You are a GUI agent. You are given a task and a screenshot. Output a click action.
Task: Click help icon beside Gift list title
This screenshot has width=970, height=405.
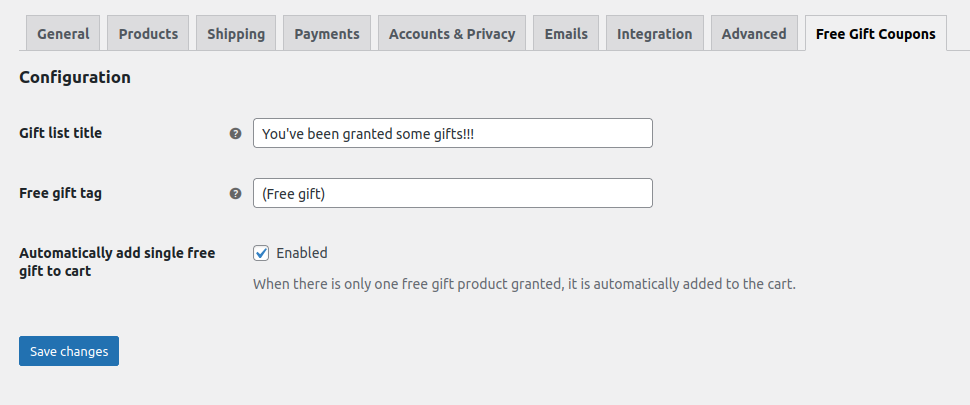pos(236,133)
